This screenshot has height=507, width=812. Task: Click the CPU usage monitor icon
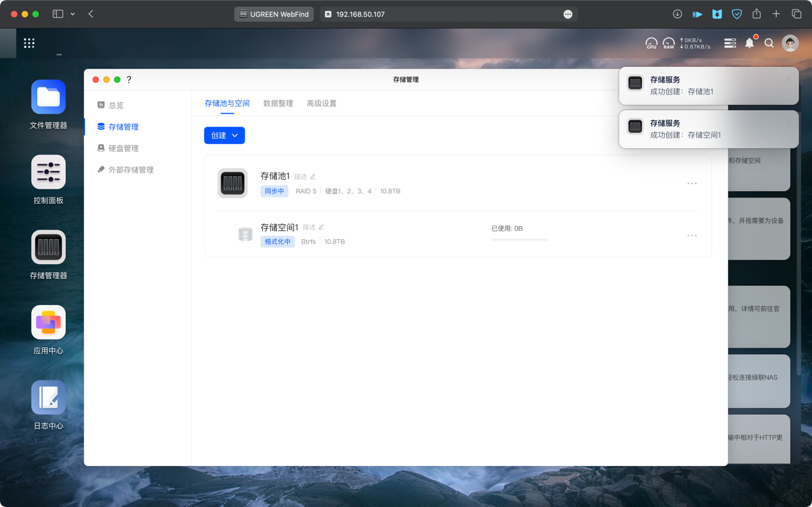pyautogui.click(x=651, y=43)
